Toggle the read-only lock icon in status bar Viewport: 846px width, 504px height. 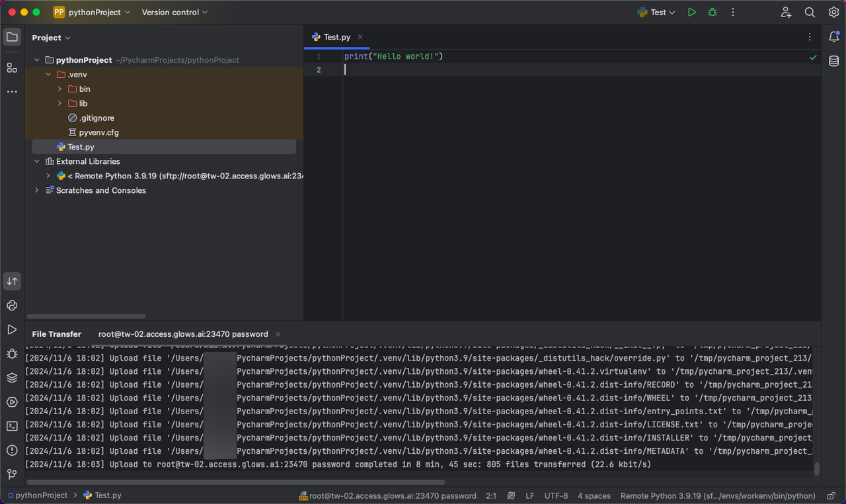pyautogui.click(x=831, y=495)
